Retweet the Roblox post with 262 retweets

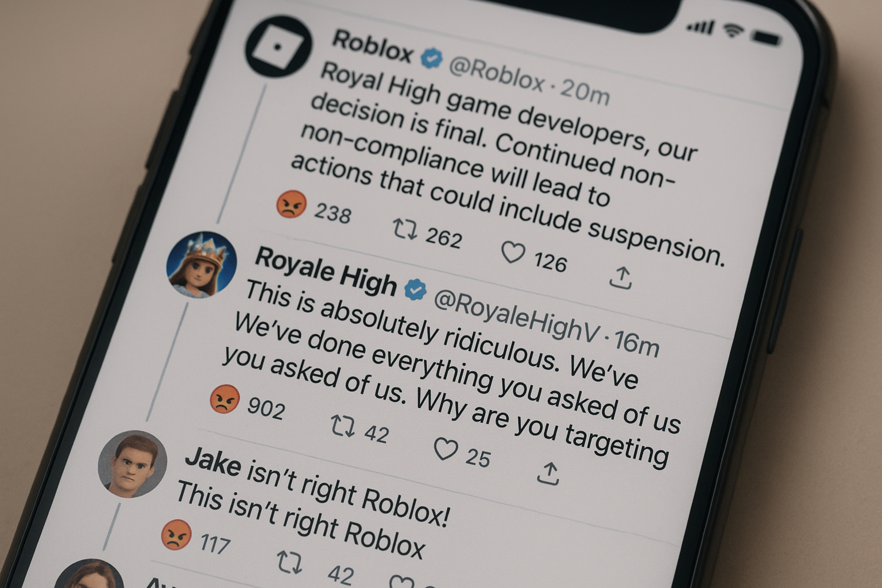[x=405, y=229]
